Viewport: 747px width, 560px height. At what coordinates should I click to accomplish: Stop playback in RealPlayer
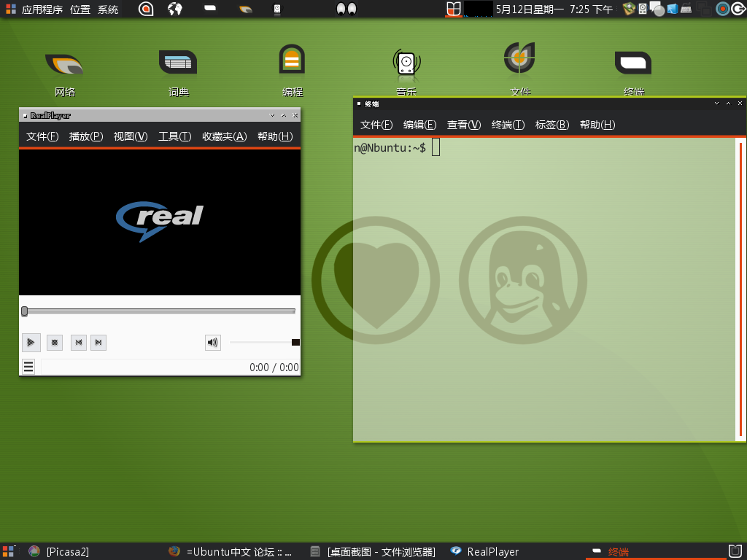coord(55,343)
